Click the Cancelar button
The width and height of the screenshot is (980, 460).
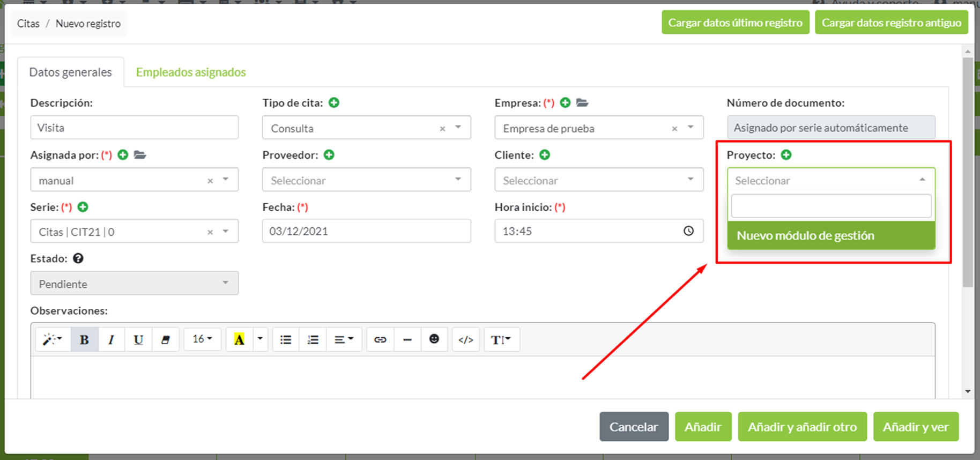[634, 427]
